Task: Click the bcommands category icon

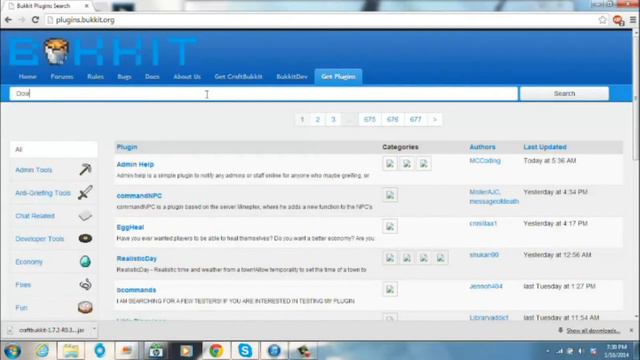Action: pyautogui.click(x=390, y=289)
